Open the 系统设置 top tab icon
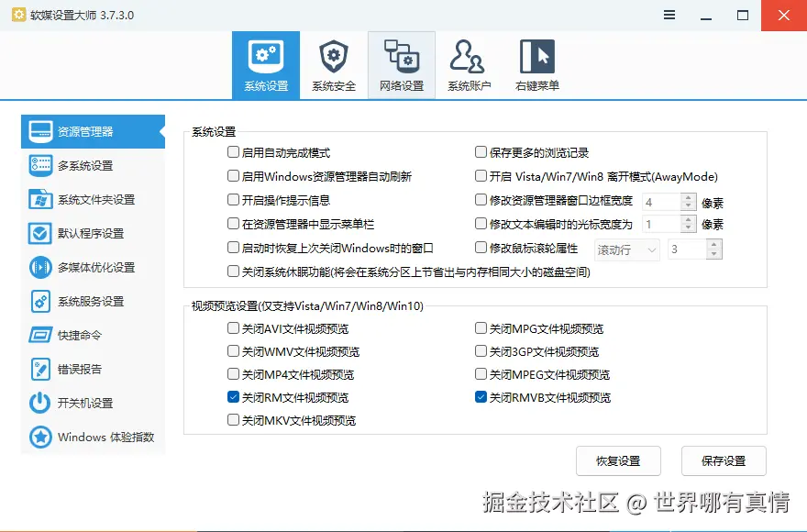This screenshot has height=532, width=807. (266, 57)
